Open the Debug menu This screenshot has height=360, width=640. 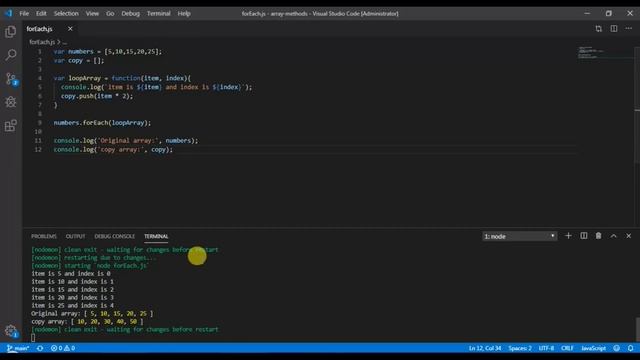tap(131, 13)
